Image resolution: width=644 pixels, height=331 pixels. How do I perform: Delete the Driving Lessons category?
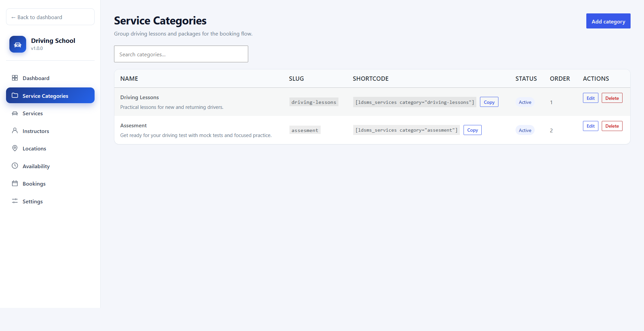tap(612, 98)
